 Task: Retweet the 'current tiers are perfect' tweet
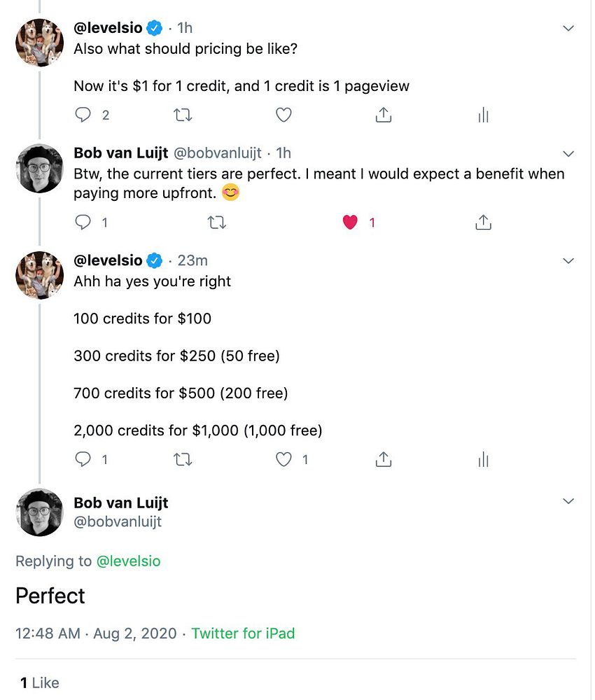point(217,223)
